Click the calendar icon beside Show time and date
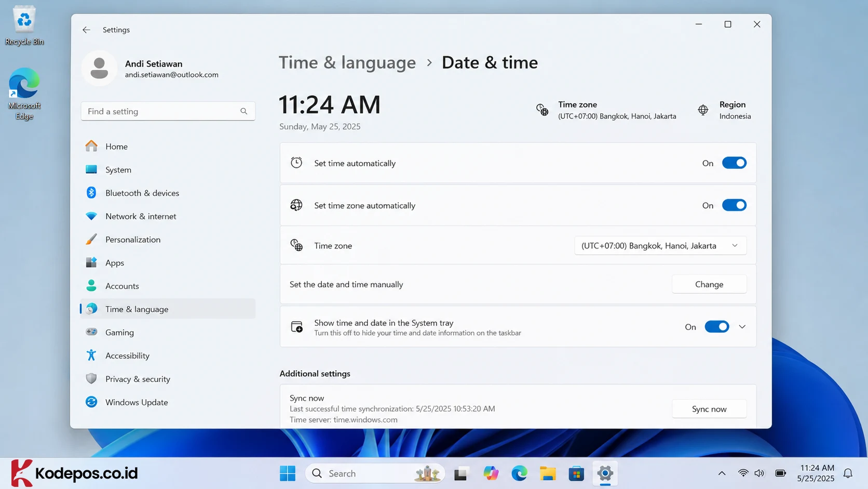Viewport: 868px width, 489px height. coord(296,327)
